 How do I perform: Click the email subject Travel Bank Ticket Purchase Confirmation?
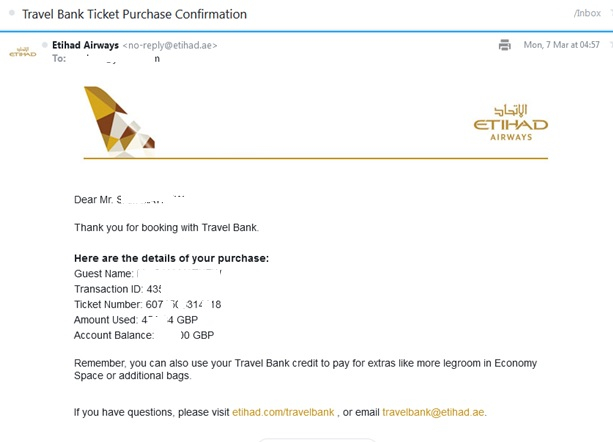[134, 14]
